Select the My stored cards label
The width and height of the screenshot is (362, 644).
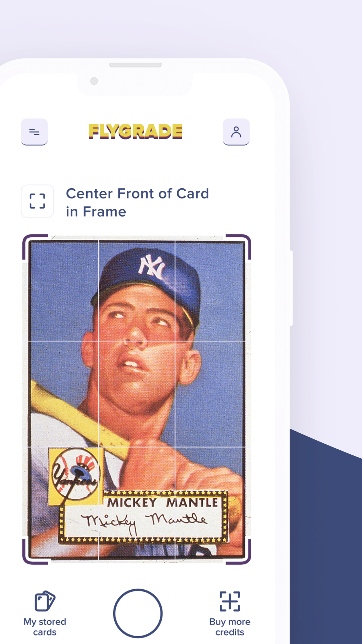[45, 627]
